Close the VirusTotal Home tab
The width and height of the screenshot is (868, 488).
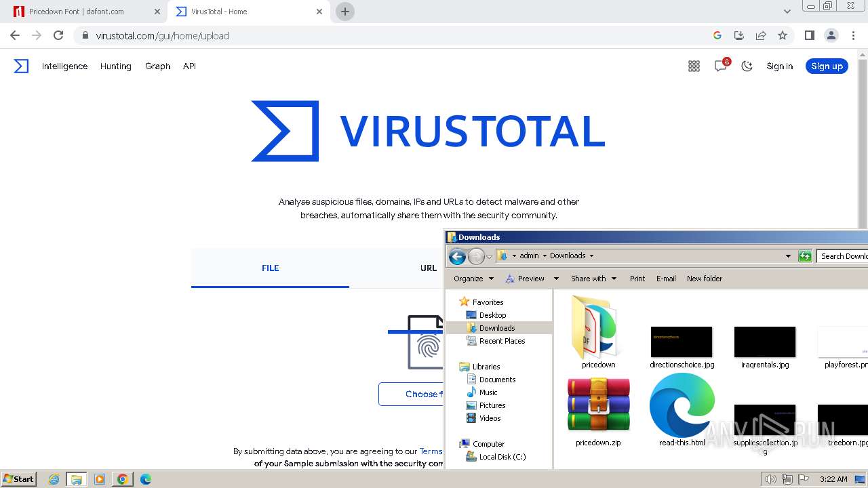320,12
